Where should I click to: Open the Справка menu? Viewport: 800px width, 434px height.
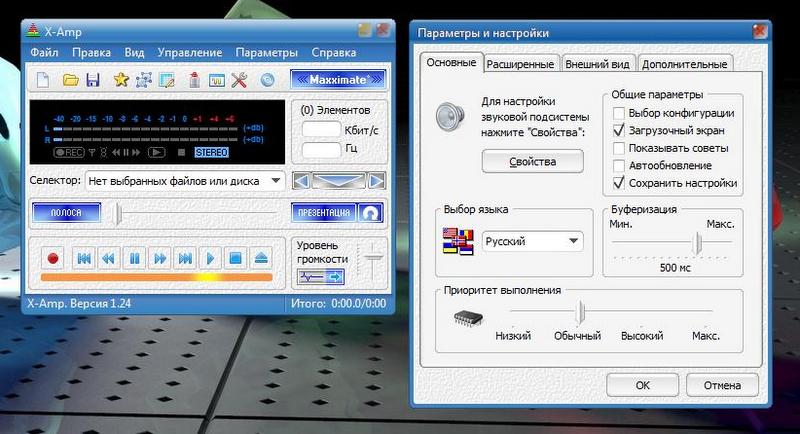(334, 53)
